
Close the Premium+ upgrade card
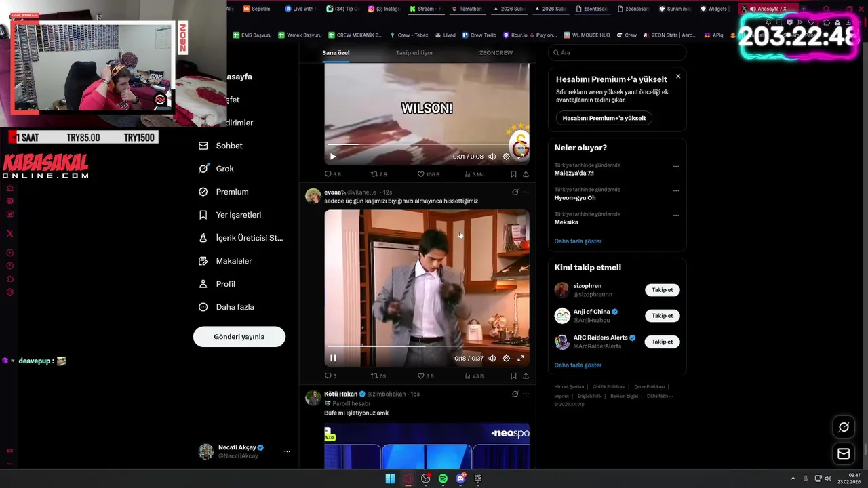[x=678, y=77]
